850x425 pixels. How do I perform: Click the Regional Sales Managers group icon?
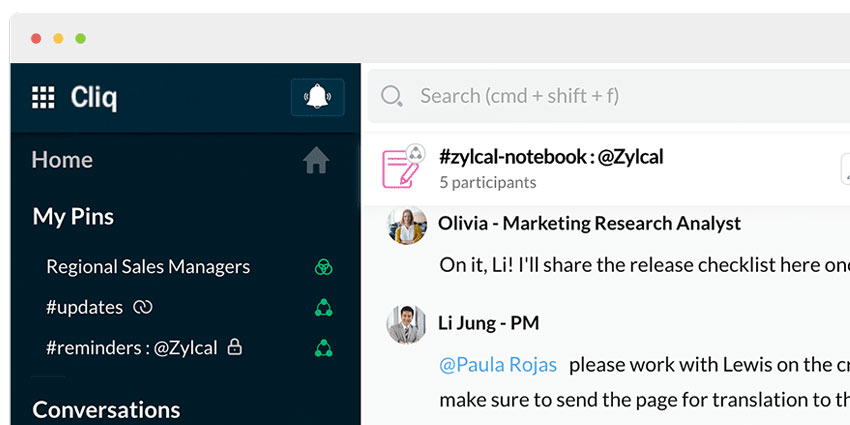[323, 267]
